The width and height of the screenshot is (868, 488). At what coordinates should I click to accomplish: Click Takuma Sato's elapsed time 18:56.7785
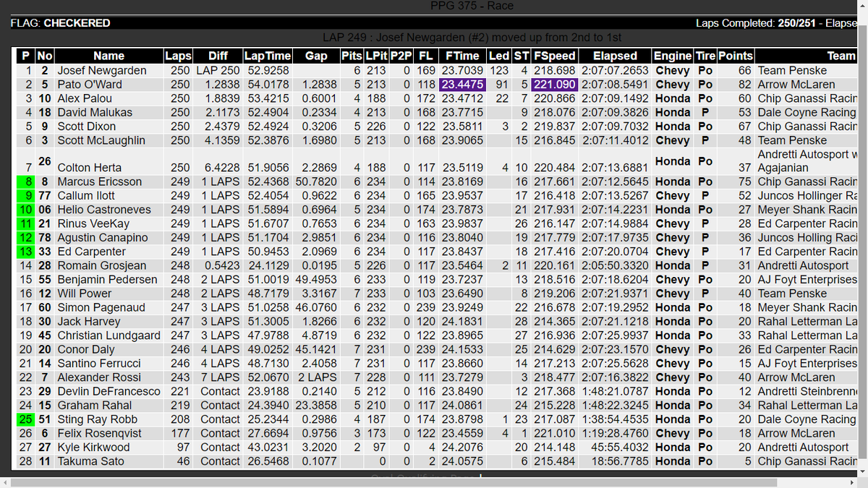(x=619, y=461)
